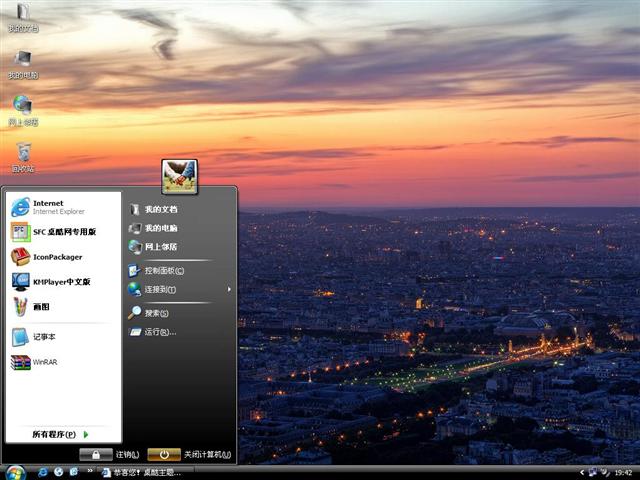Click the user account picture thumbnail
640x480 pixels.
(x=180, y=176)
